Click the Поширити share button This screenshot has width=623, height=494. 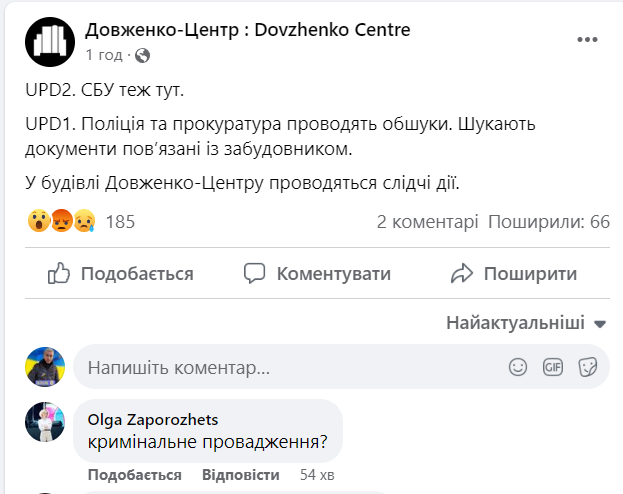pyautogui.click(x=514, y=273)
